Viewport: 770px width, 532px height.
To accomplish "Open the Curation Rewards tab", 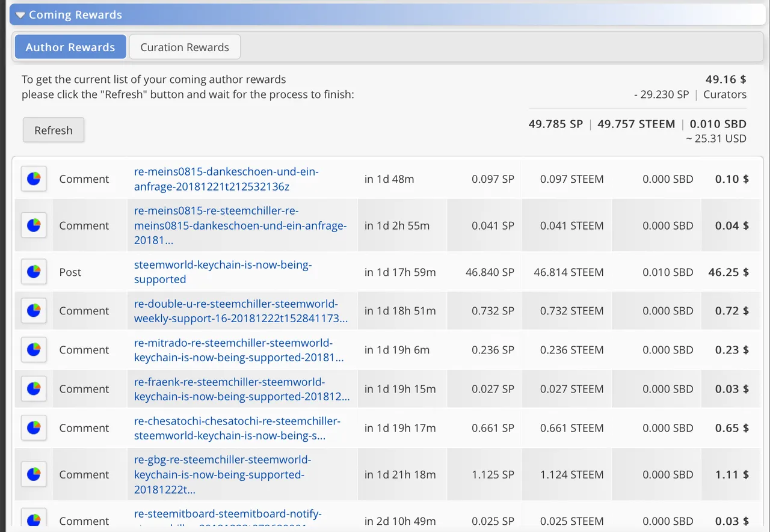I will [x=185, y=47].
